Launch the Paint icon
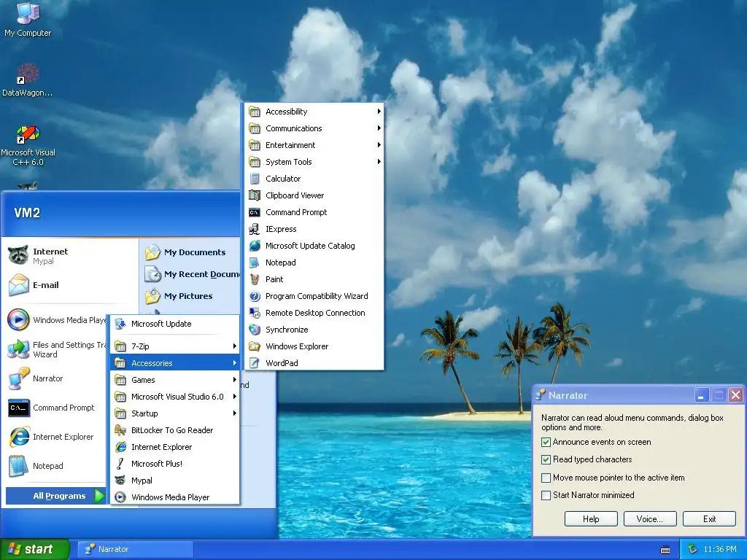The image size is (747, 560). (255, 279)
